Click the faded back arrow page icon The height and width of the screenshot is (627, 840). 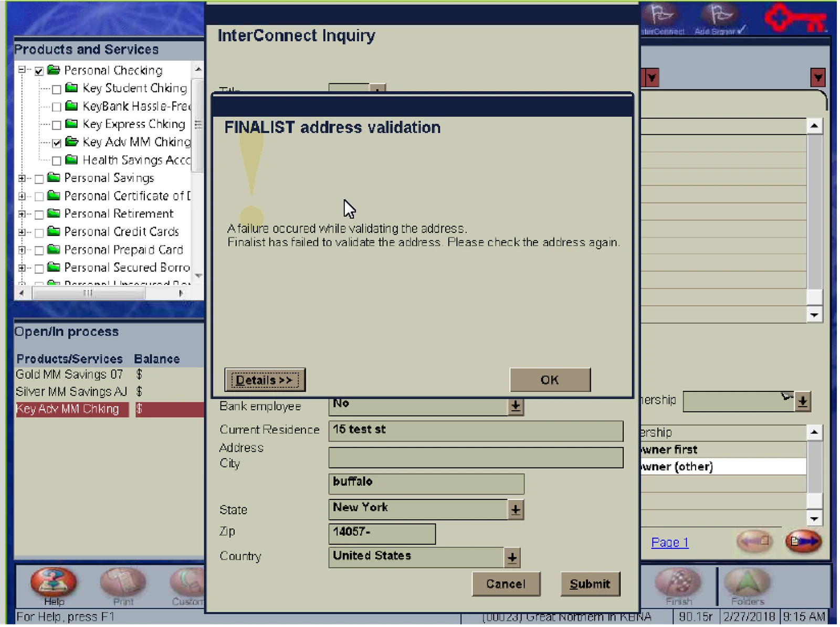point(755,541)
